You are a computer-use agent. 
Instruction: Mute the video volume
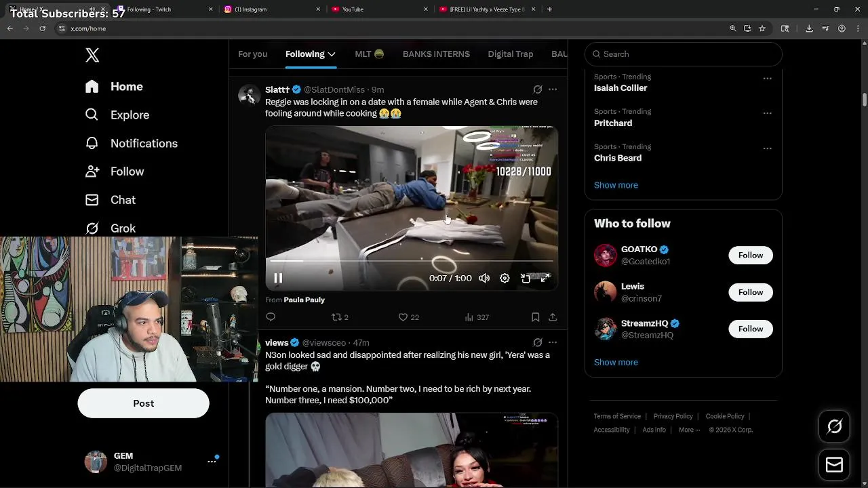click(484, 279)
